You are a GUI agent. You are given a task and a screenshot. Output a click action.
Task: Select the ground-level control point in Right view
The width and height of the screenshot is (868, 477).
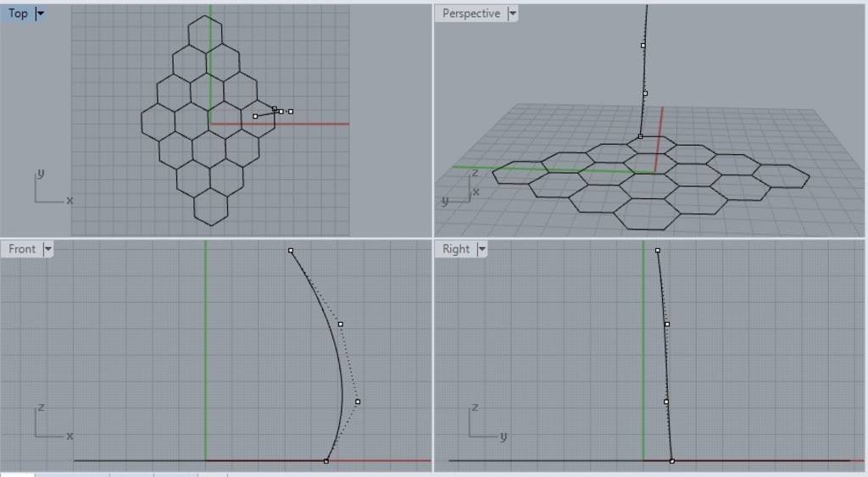672,461
